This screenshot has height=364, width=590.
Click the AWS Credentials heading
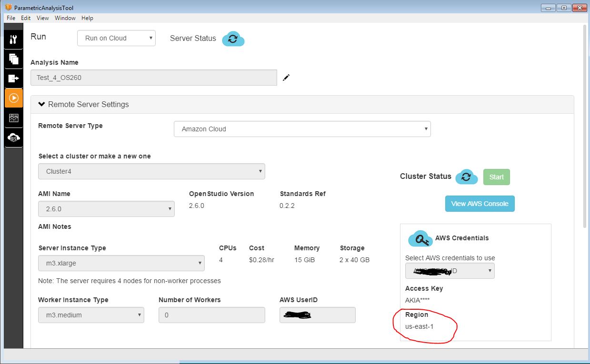pyautogui.click(x=462, y=238)
